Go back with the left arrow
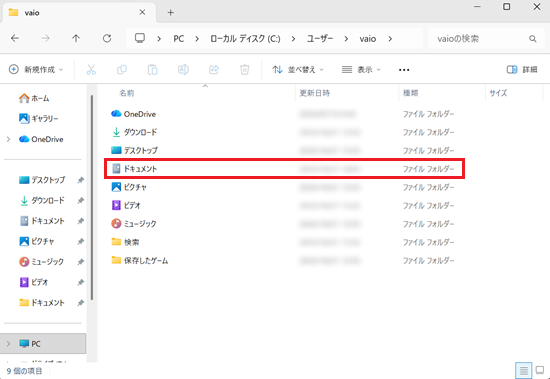The width and height of the screenshot is (550, 379). [15, 38]
